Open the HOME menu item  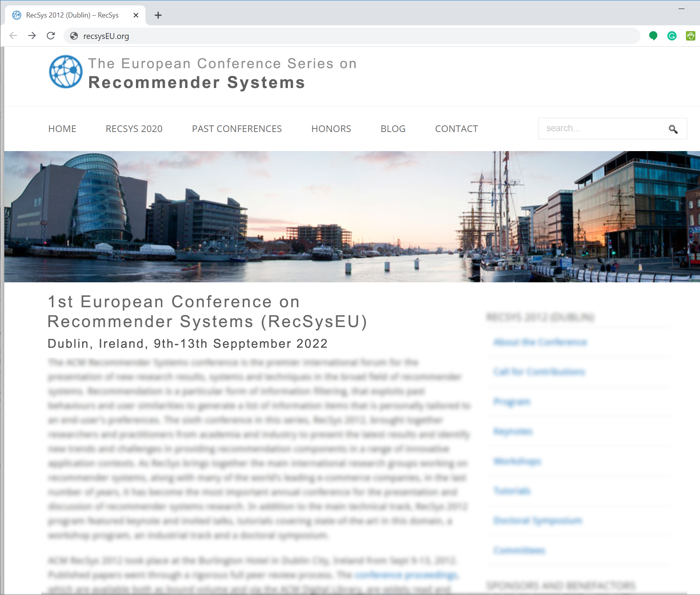(x=62, y=129)
